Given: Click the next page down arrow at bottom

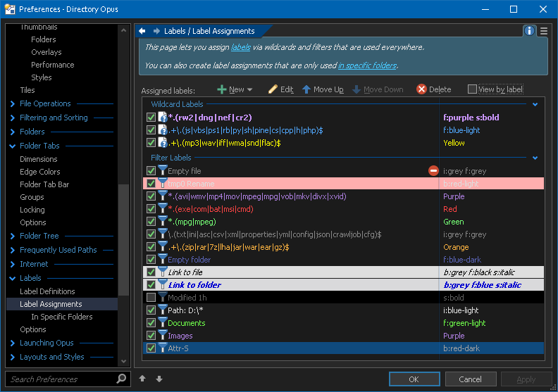Looking at the screenshot, I should [159, 379].
